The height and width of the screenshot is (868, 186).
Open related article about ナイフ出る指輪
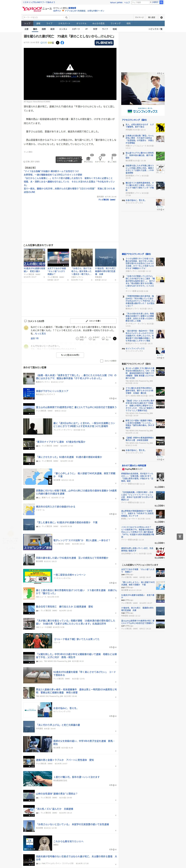click(51, 171)
